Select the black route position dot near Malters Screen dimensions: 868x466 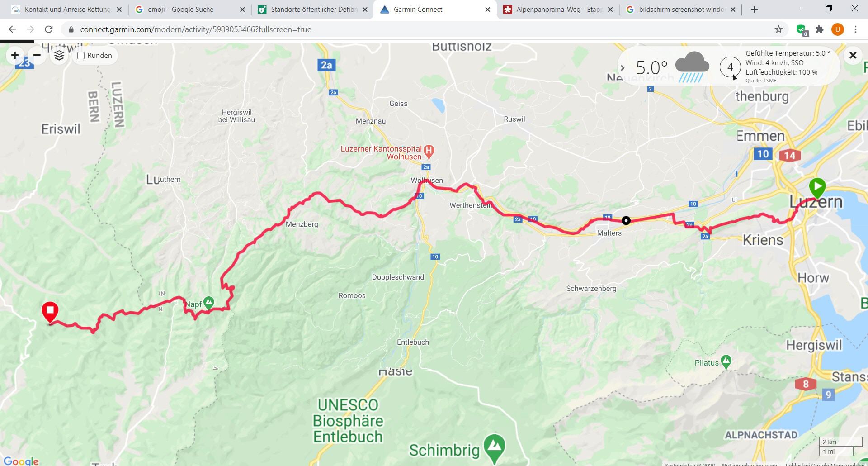coord(626,220)
